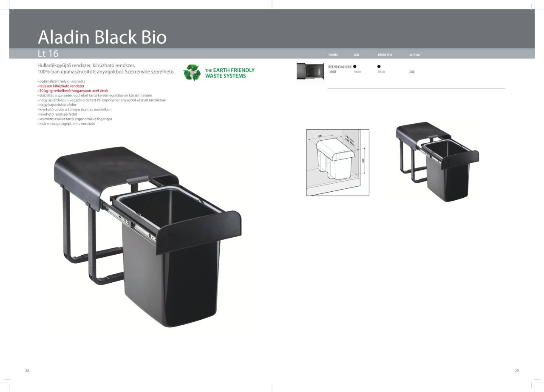Click '100%-ban újrahasznosított anyagokból' description line
The width and height of the screenshot is (544, 392).
106,71
